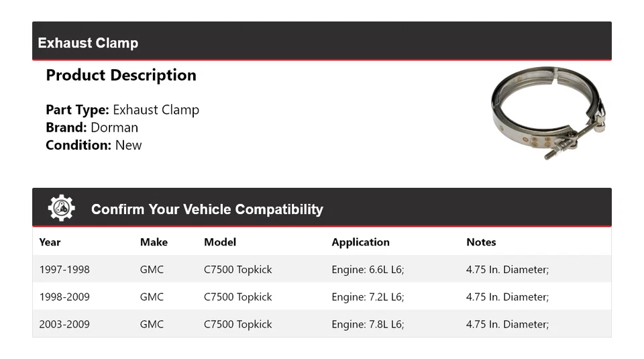
Task: Click the Part Type: Exhaust Clamp line
Action: point(122,109)
